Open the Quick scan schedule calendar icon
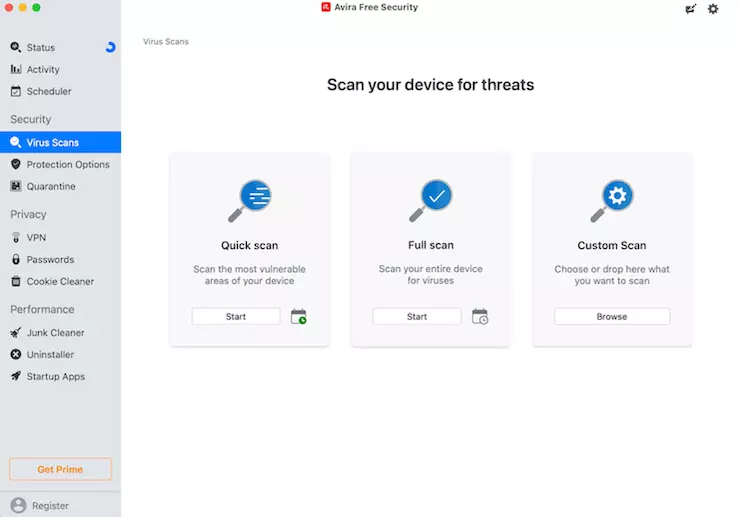The width and height of the screenshot is (740, 517). (x=298, y=316)
